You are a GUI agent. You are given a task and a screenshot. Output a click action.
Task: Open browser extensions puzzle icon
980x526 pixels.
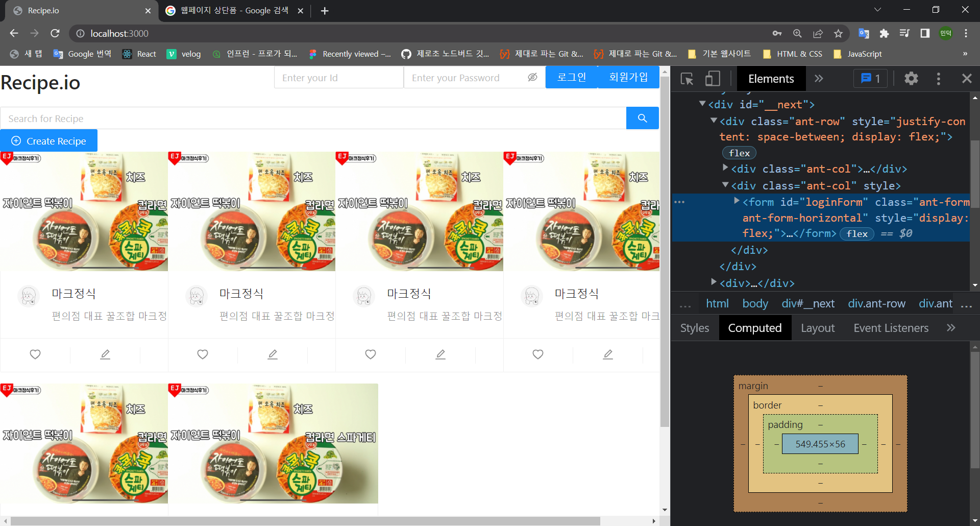884,33
